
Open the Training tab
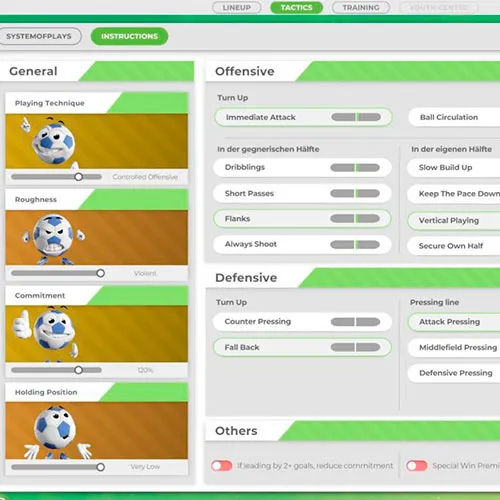(361, 8)
